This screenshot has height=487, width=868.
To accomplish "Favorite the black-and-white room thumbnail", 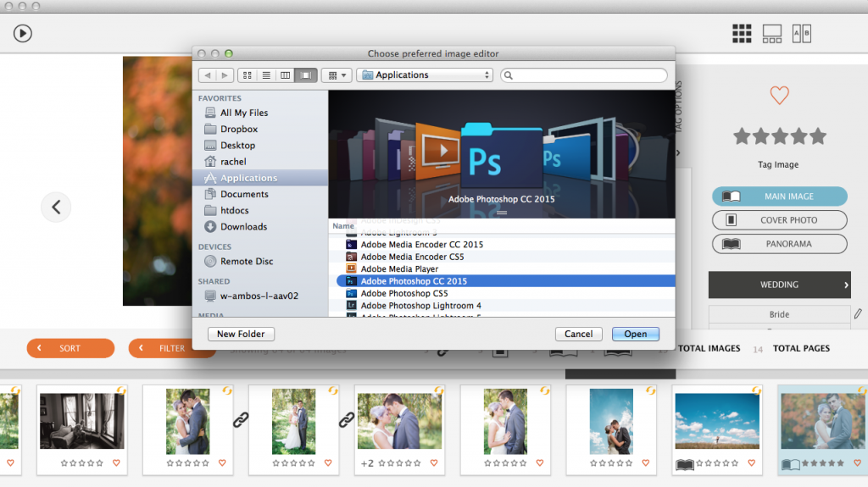I will [x=116, y=462].
